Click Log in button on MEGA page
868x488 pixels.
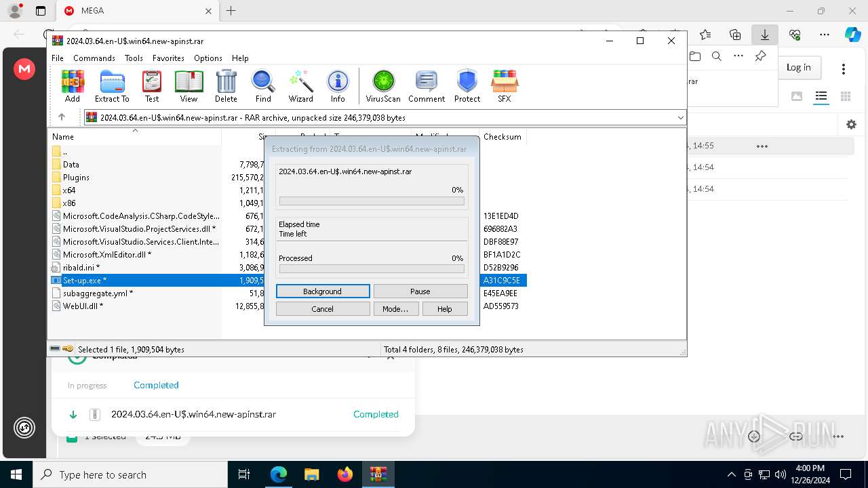tap(798, 67)
